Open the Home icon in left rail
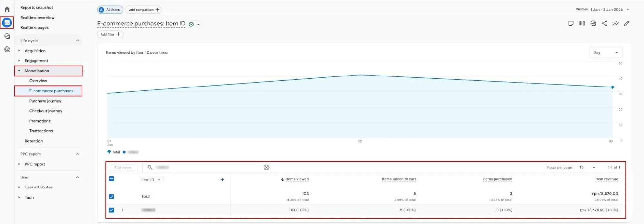 [x=7, y=9]
